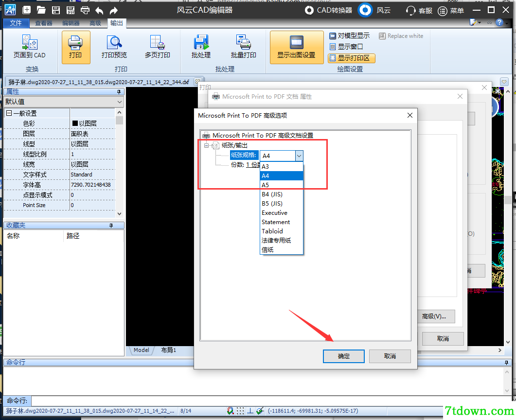This screenshot has width=516, height=420.
Task: Open the CAD转换器 converter
Action: (328, 10)
